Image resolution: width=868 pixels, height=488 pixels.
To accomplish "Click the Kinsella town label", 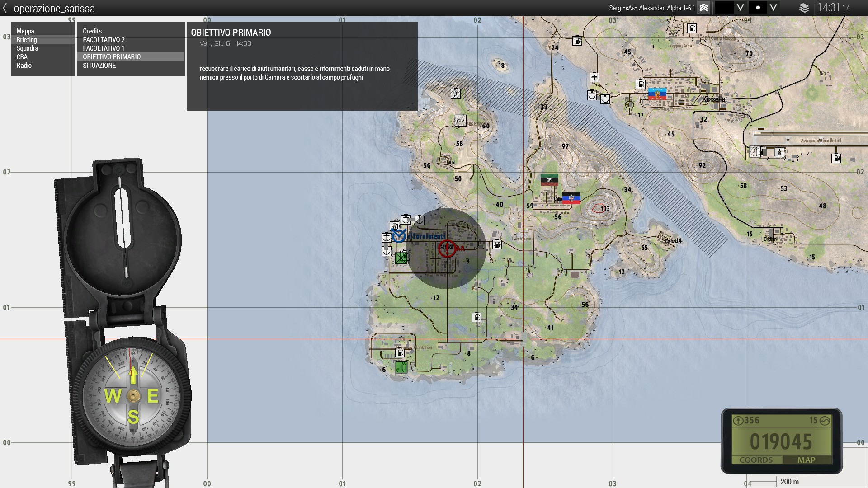I will click(x=713, y=99).
